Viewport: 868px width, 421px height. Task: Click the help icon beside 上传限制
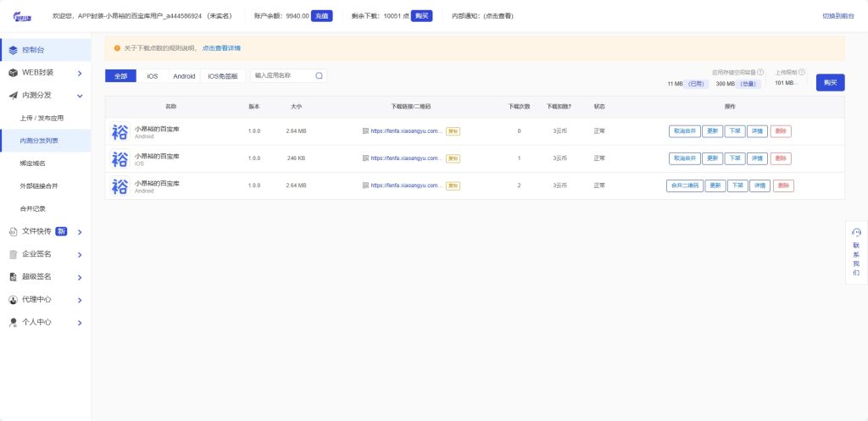coord(802,72)
